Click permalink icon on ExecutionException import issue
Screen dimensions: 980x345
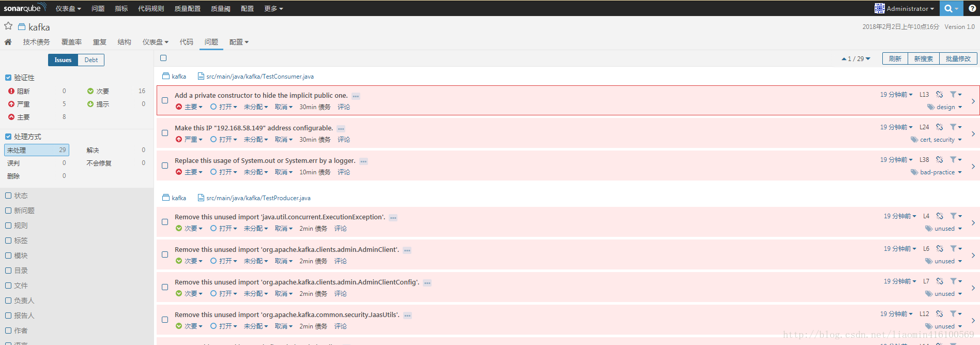(x=939, y=216)
